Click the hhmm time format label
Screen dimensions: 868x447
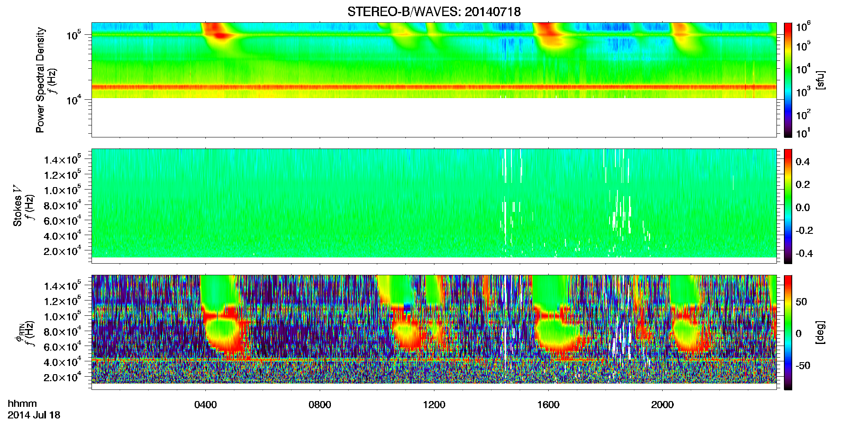[x=22, y=404]
